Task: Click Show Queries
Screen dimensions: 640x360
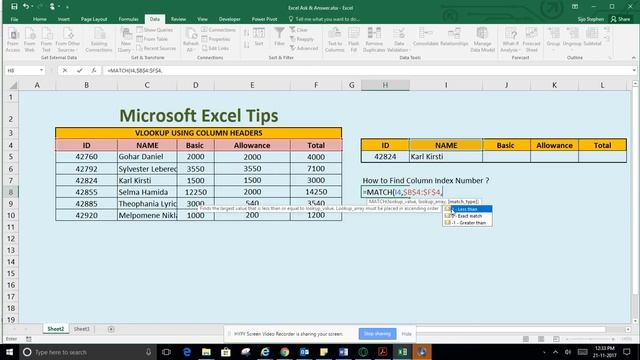Action: 155,30
